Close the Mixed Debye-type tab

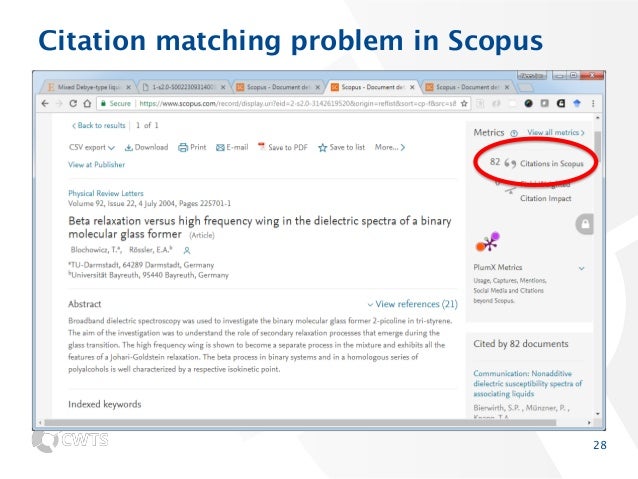point(129,87)
